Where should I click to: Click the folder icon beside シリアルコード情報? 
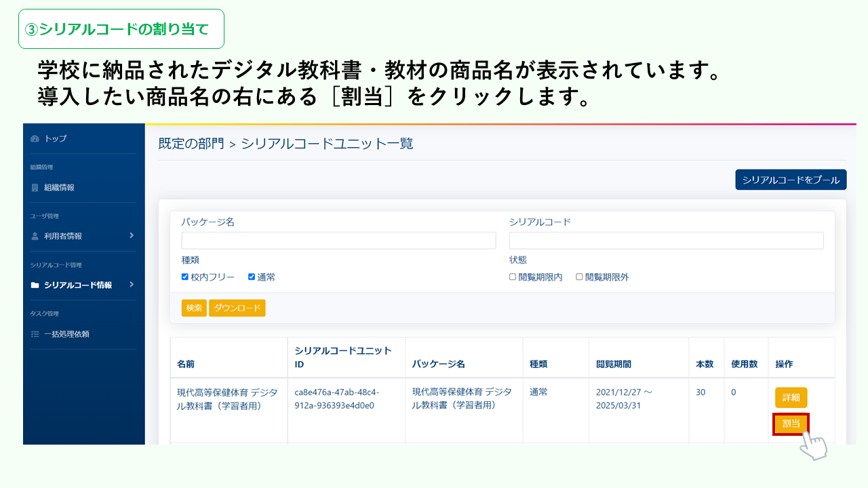35,285
